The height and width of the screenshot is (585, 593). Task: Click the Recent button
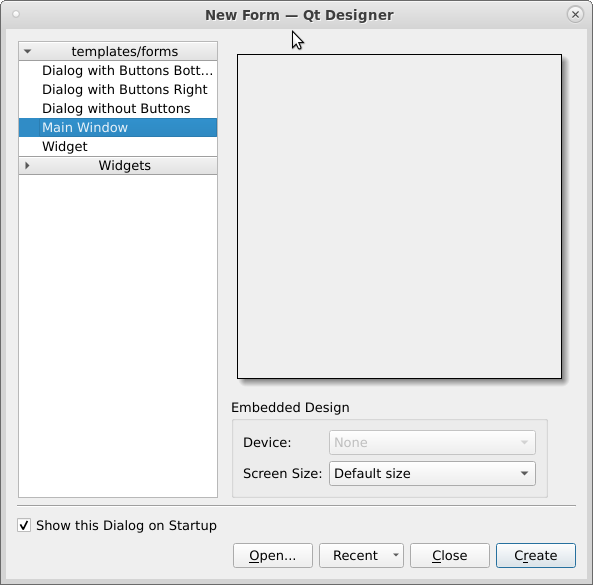[355, 556]
